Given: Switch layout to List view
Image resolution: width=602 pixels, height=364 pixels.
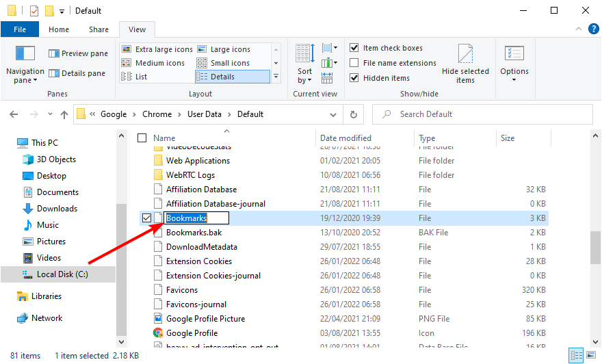Looking at the screenshot, I should [134, 77].
